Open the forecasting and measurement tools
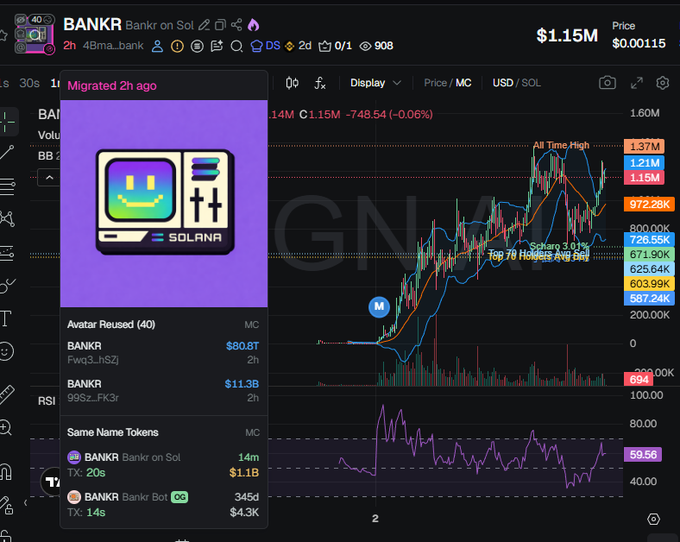 point(7,252)
